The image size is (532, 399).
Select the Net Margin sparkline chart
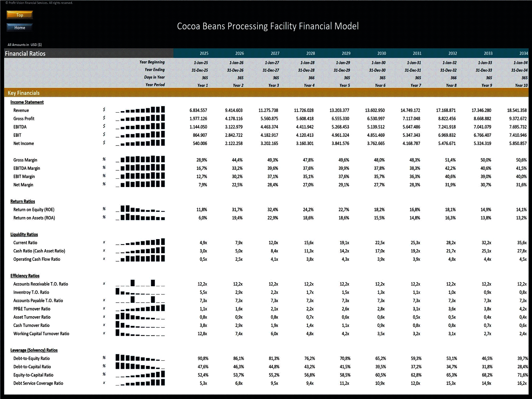click(x=140, y=184)
